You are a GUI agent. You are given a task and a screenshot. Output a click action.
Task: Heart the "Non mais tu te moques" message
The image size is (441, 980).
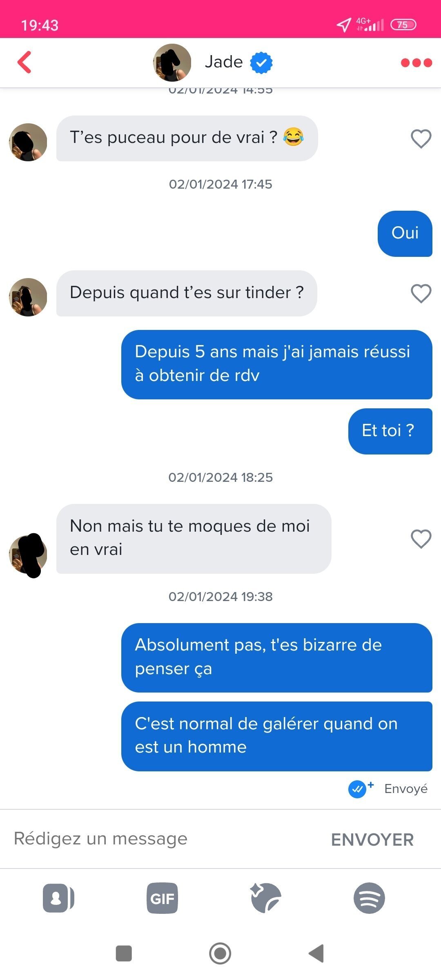[x=421, y=539]
